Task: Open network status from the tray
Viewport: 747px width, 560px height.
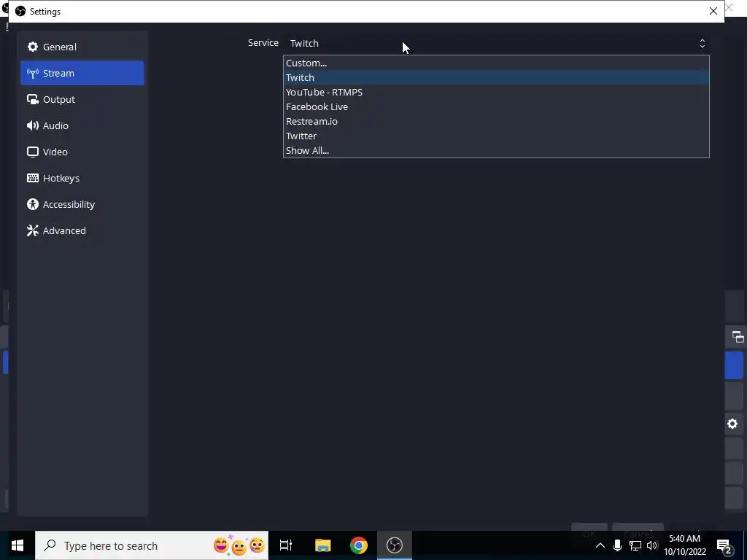Action: tap(635, 545)
